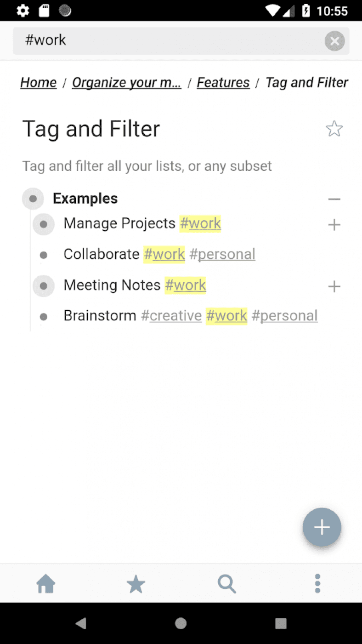Open the three-dot overflow menu

(317, 583)
